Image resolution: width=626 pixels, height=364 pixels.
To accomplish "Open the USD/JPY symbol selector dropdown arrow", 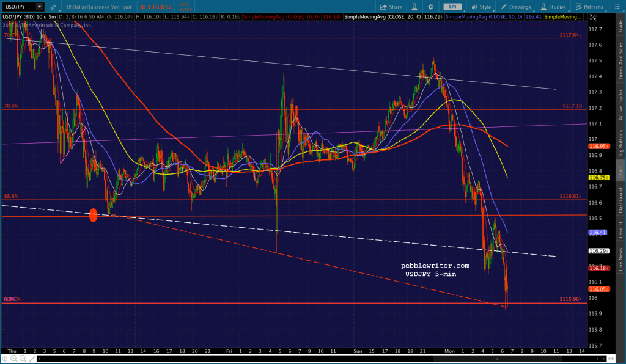I will pos(39,7).
